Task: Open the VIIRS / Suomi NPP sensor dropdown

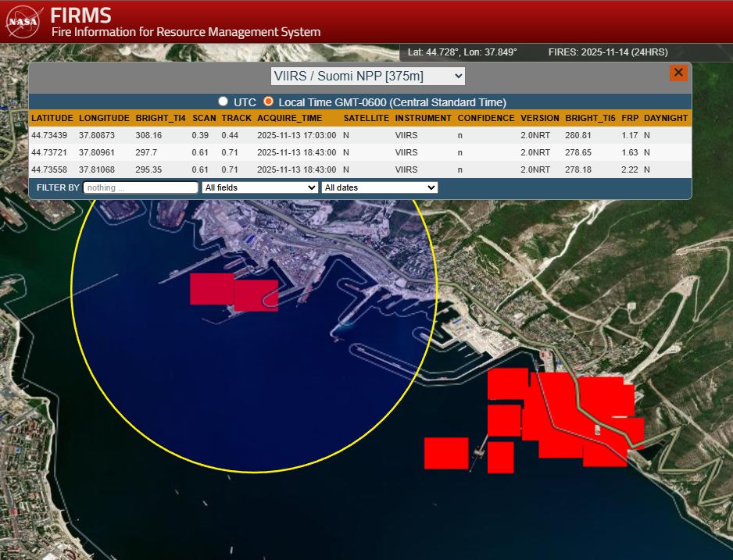Action: pos(368,76)
